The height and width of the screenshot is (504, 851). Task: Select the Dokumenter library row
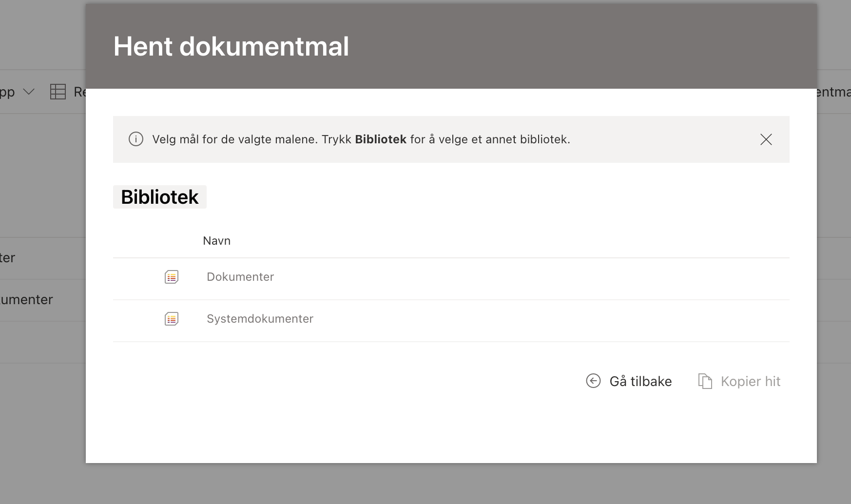pyautogui.click(x=451, y=279)
